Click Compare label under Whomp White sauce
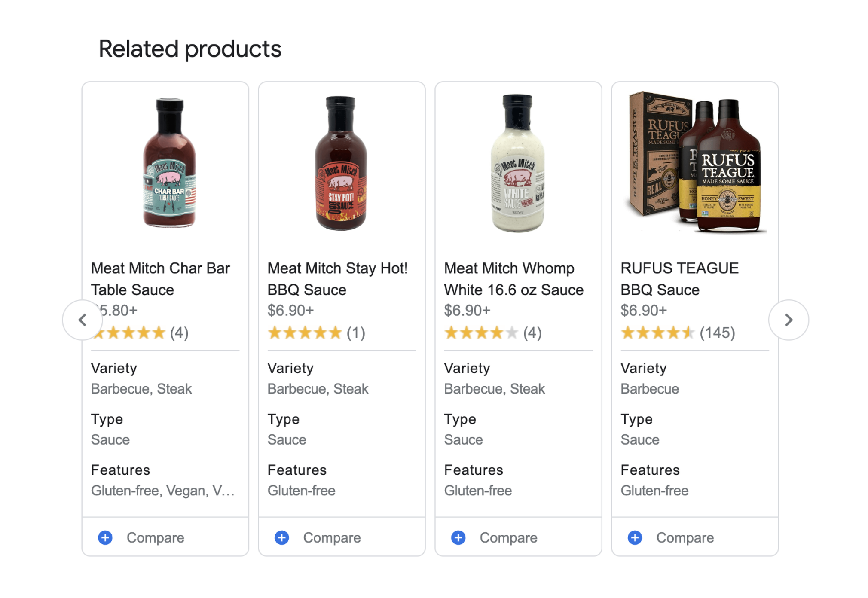868x598 pixels. pyautogui.click(x=508, y=537)
